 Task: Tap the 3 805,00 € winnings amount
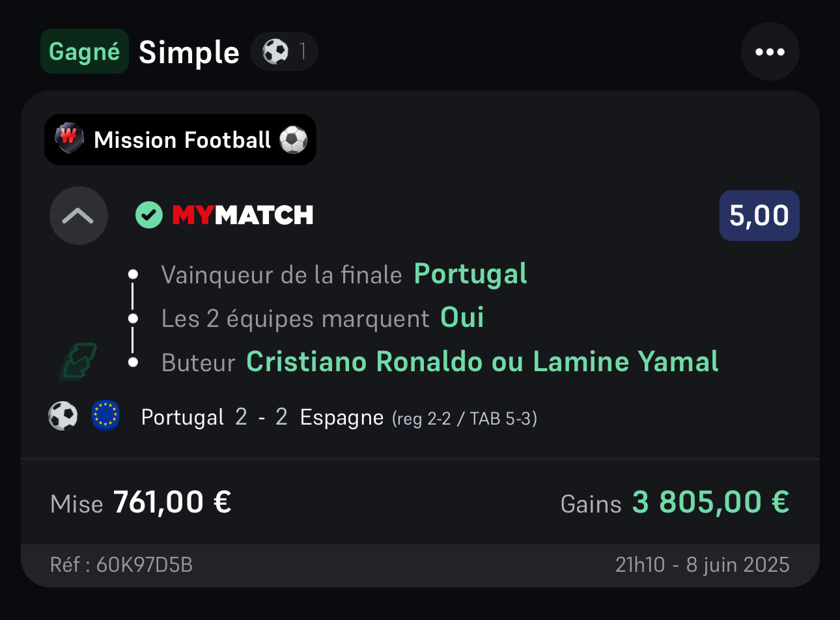pos(710,502)
